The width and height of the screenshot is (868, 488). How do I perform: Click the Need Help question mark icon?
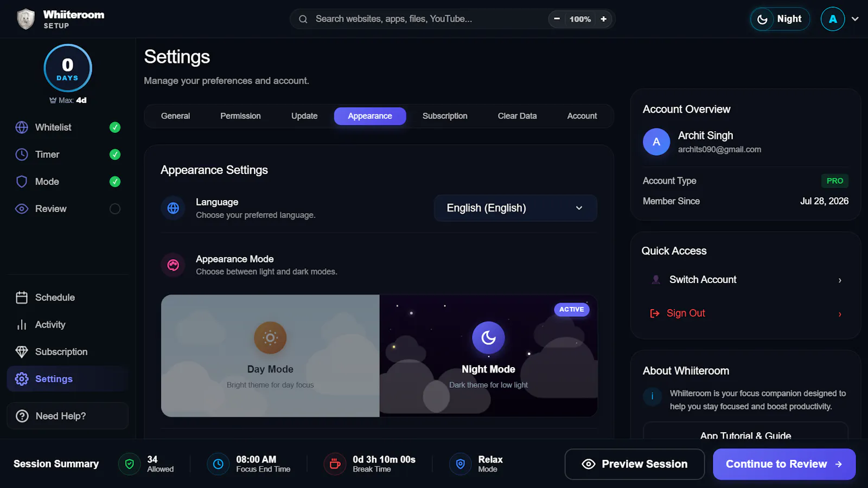pos(22,416)
